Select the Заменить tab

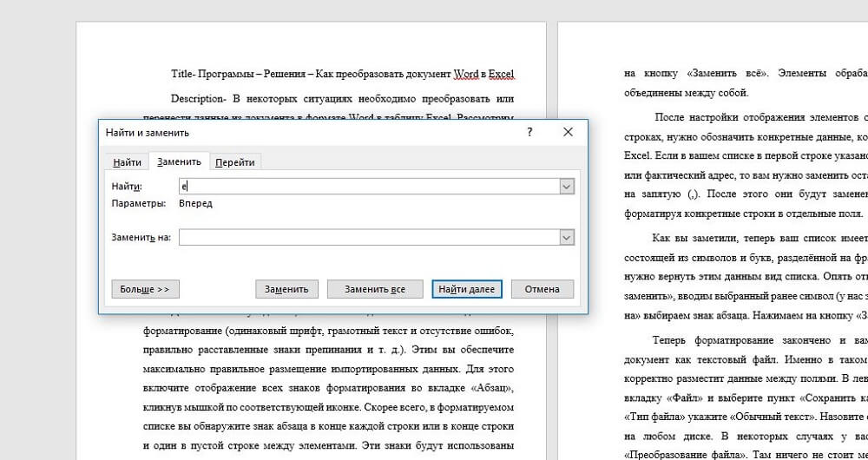pos(179,161)
